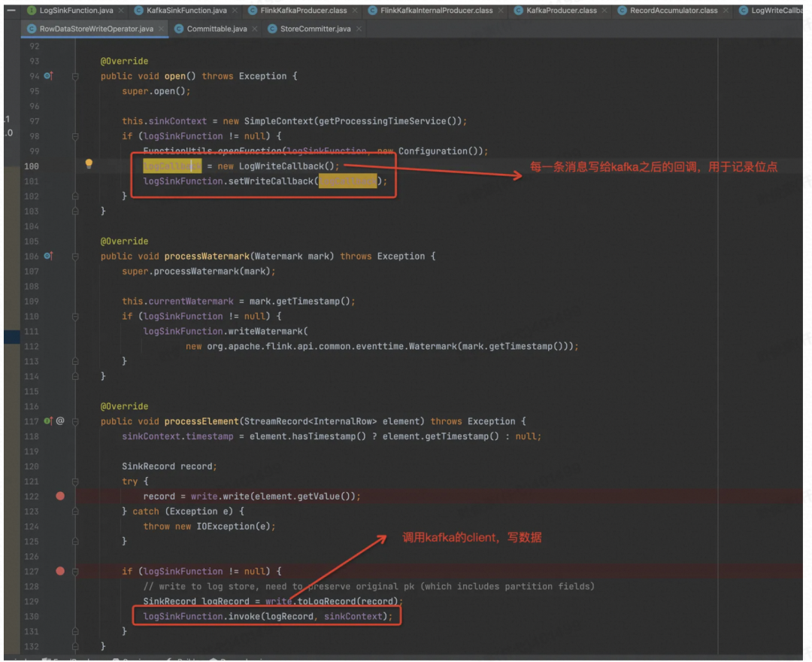
Task: Fold the try block at line 121
Action: (x=75, y=481)
